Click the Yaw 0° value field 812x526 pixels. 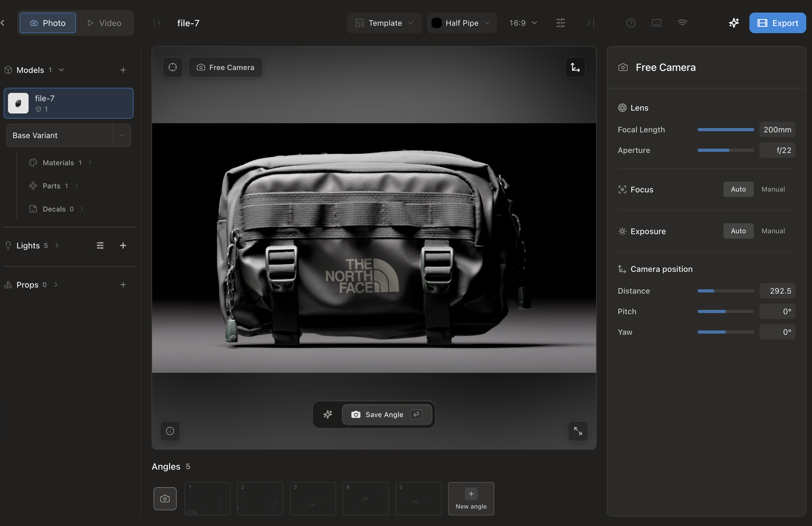777,332
